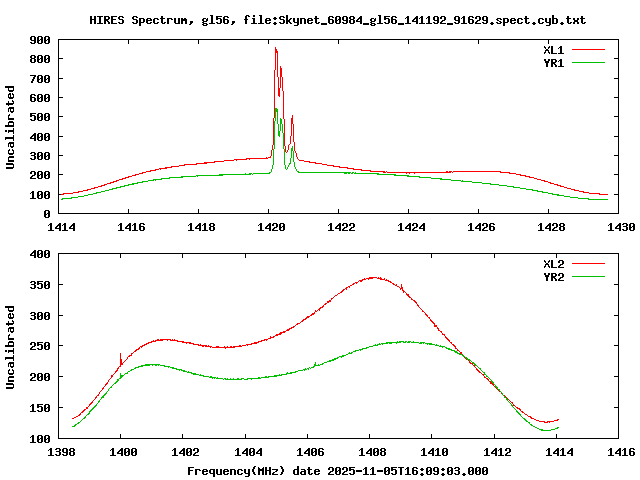Viewport: 640px width, 480px height.
Task: Select the YR1 legend label
Action: coord(553,63)
